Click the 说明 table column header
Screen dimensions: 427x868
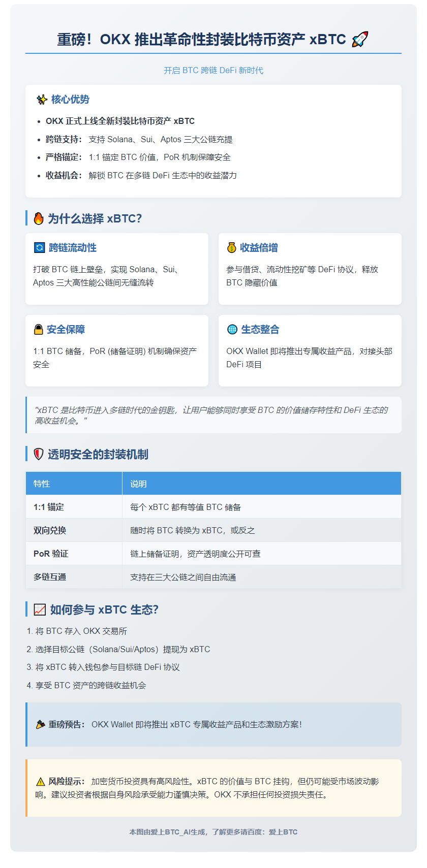click(x=262, y=484)
